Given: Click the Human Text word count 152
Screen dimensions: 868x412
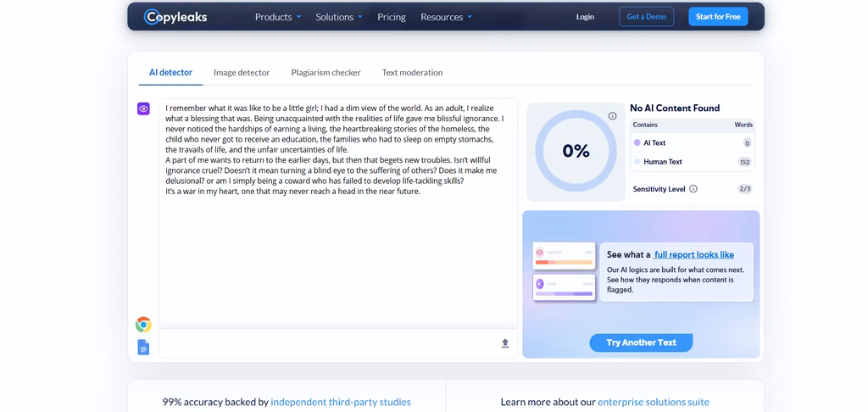Looking at the screenshot, I should pos(744,162).
